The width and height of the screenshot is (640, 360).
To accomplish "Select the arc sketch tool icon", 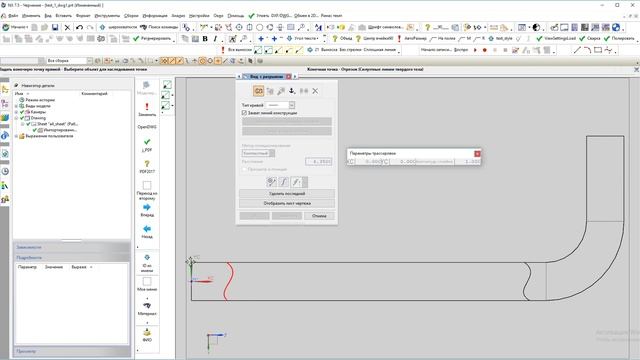I will (x=587, y=50).
